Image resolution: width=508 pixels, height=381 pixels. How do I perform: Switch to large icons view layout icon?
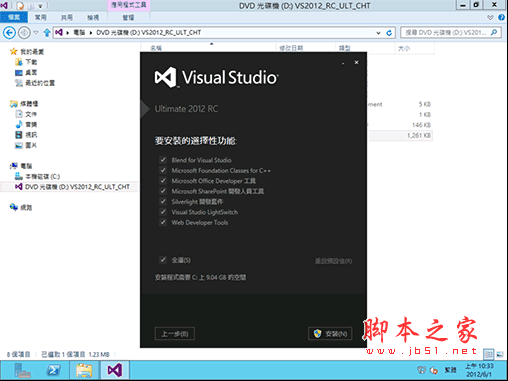[x=500, y=354]
